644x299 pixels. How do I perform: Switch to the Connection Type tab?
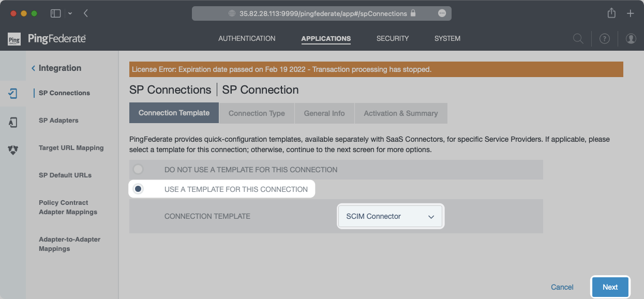(257, 113)
